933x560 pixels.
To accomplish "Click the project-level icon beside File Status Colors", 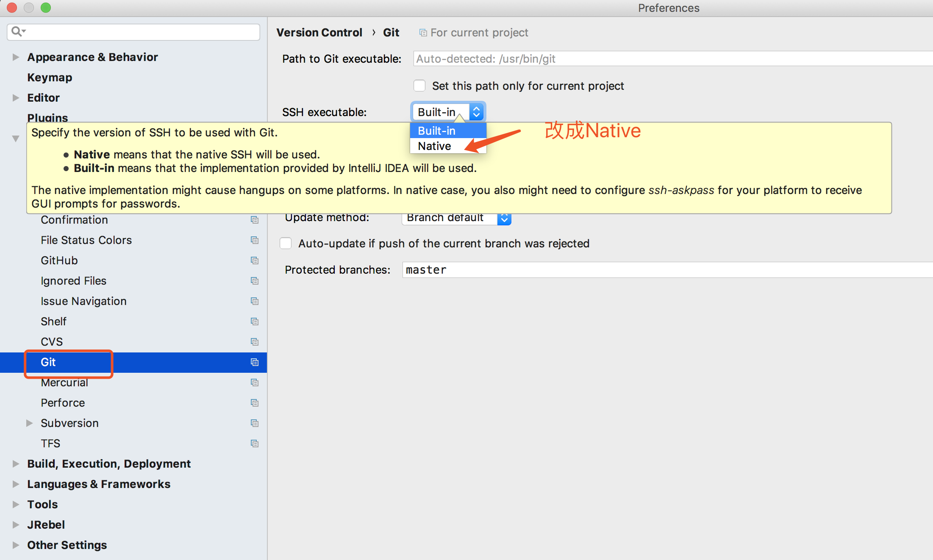I will [255, 240].
